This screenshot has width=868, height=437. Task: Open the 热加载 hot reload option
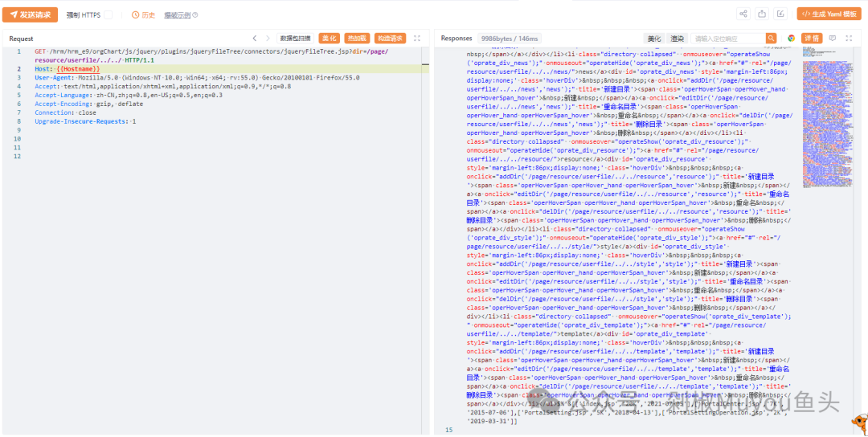pyautogui.click(x=356, y=38)
